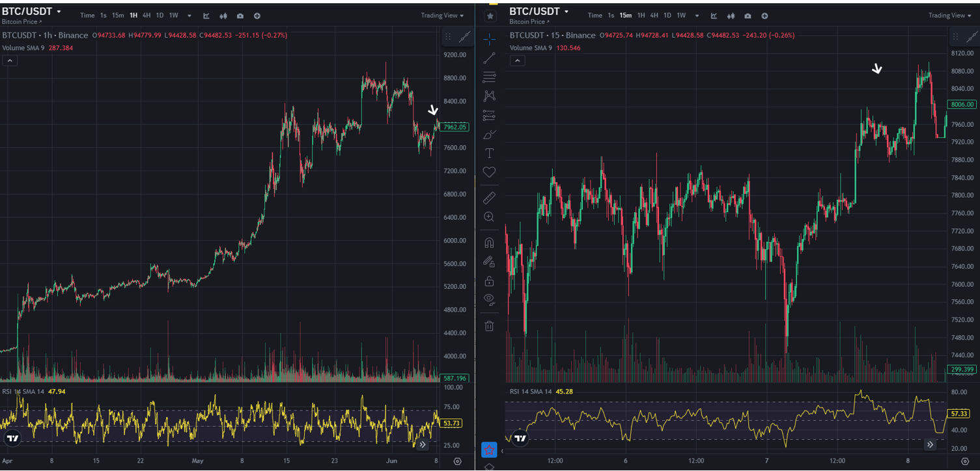Open Bitcoin Price link on left chart

22,22
